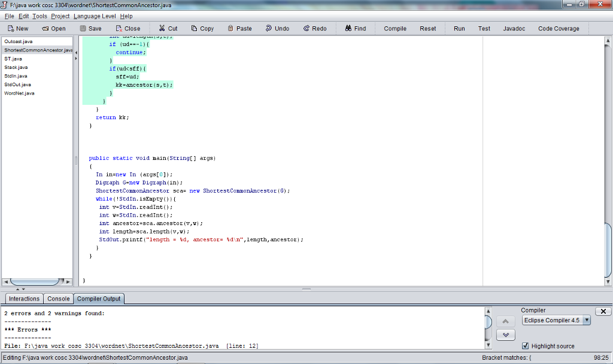Image resolution: width=613 pixels, height=364 pixels.
Task: Jump to previous error using the up chevron
Action: pyautogui.click(x=505, y=322)
